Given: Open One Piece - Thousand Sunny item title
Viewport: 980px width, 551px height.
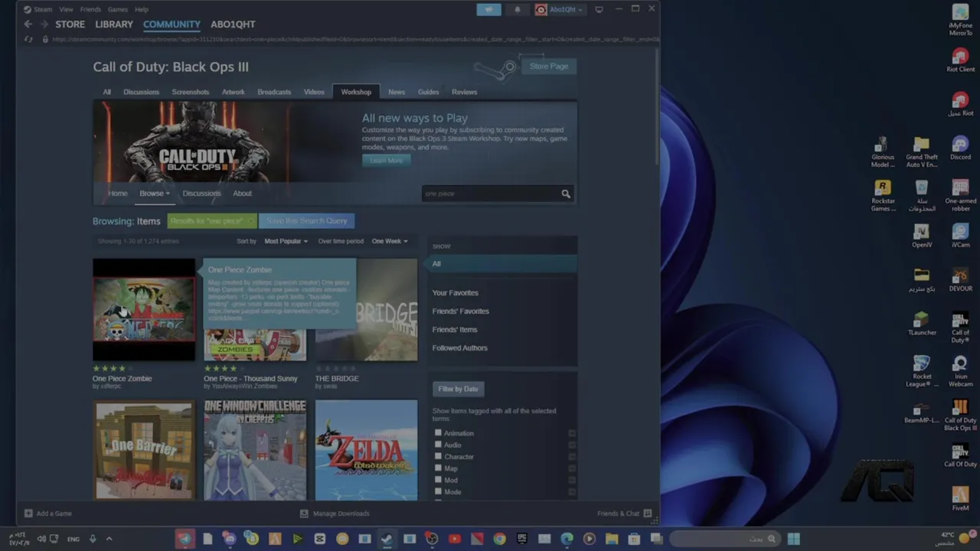Looking at the screenshot, I should coord(250,379).
